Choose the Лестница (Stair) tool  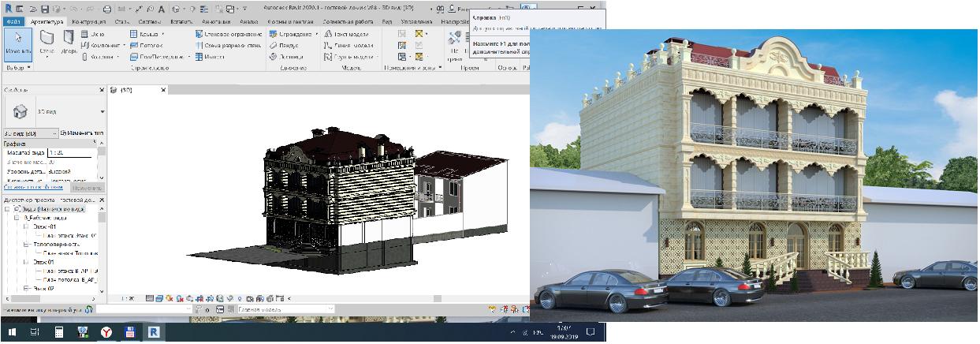pos(286,57)
